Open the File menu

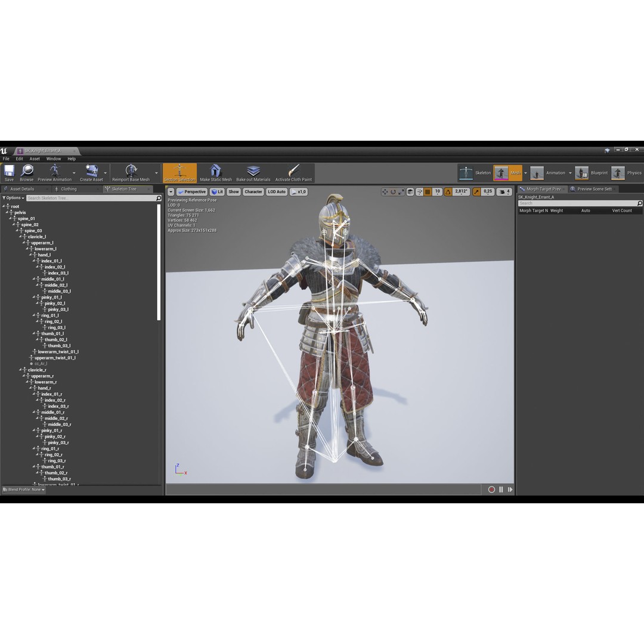click(6, 159)
